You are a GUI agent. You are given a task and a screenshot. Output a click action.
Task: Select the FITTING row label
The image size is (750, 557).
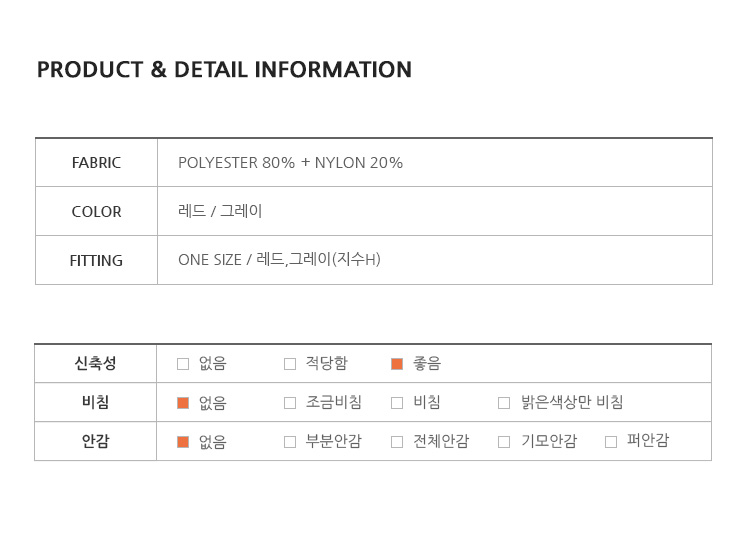tap(96, 261)
